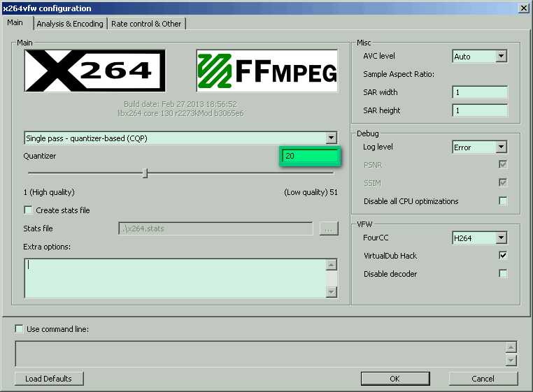Image resolution: width=533 pixels, height=392 pixels.
Task: Switch to the Main tab
Action: coord(17,23)
